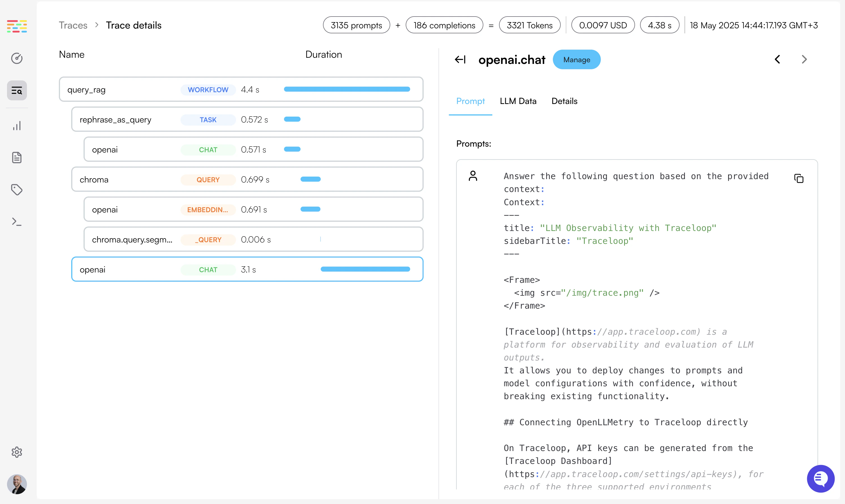Select the rephrase_as_query task row
The height and width of the screenshot is (504, 845).
[247, 119]
